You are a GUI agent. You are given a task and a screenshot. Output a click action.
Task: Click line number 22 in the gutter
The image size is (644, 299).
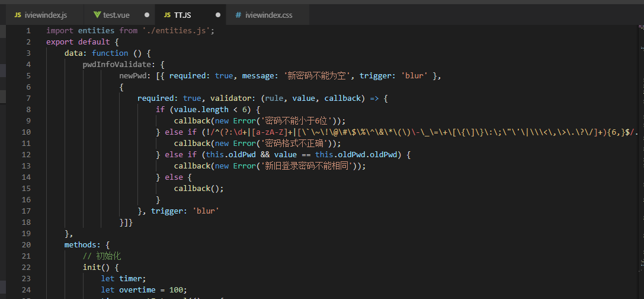pos(26,268)
